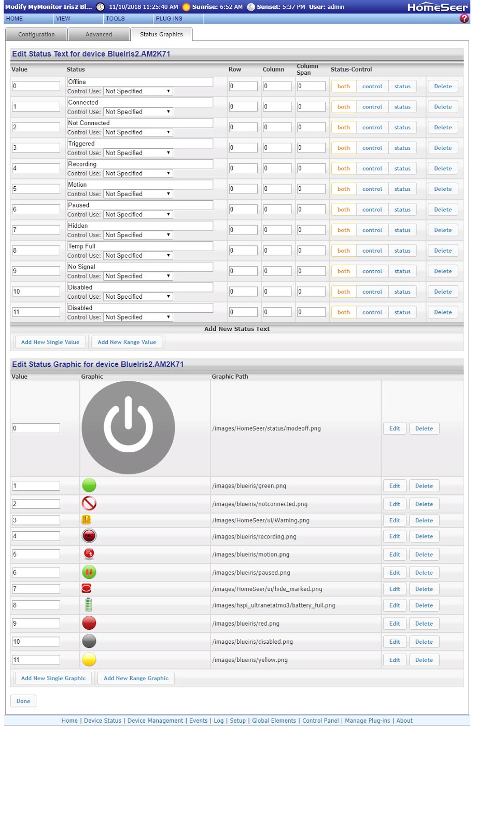
Task: Click Add New Range Graphic button
Action: click(136, 678)
